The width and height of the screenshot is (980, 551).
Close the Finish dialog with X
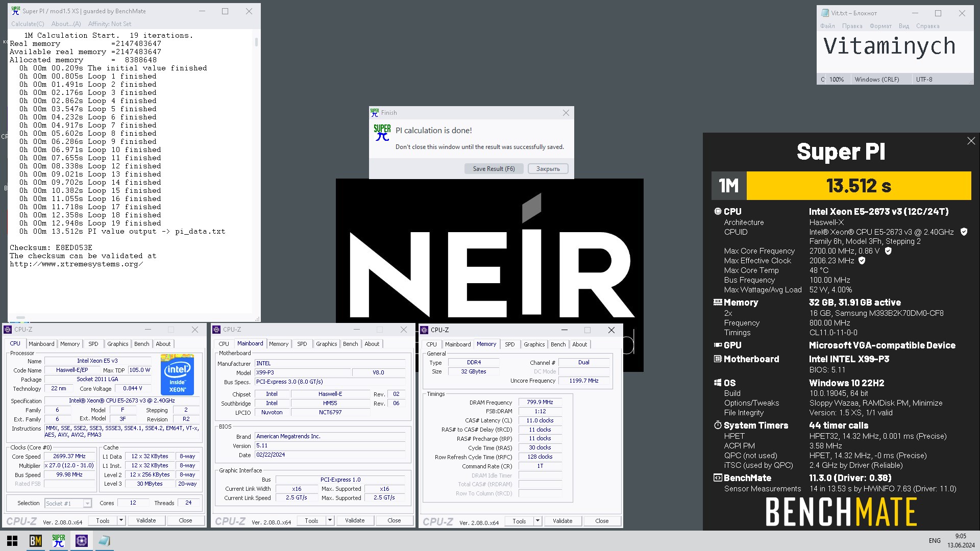[x=566, y=113]
